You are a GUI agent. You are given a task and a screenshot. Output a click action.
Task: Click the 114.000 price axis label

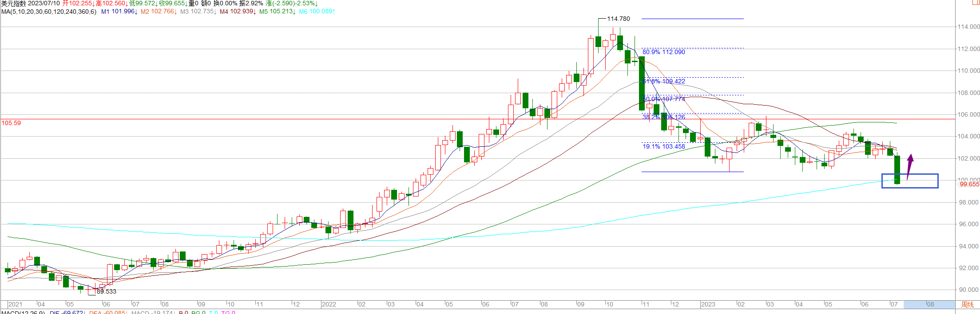click(x=968, y=27)
